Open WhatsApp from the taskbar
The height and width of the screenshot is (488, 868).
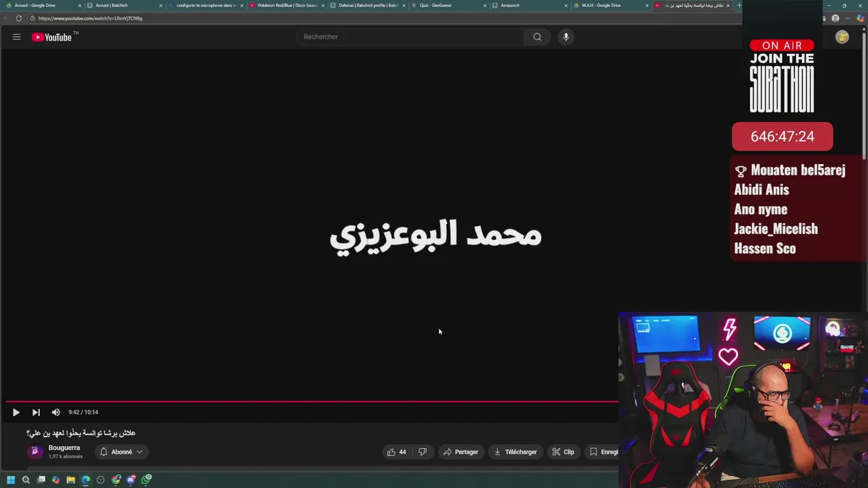point(146,480)
